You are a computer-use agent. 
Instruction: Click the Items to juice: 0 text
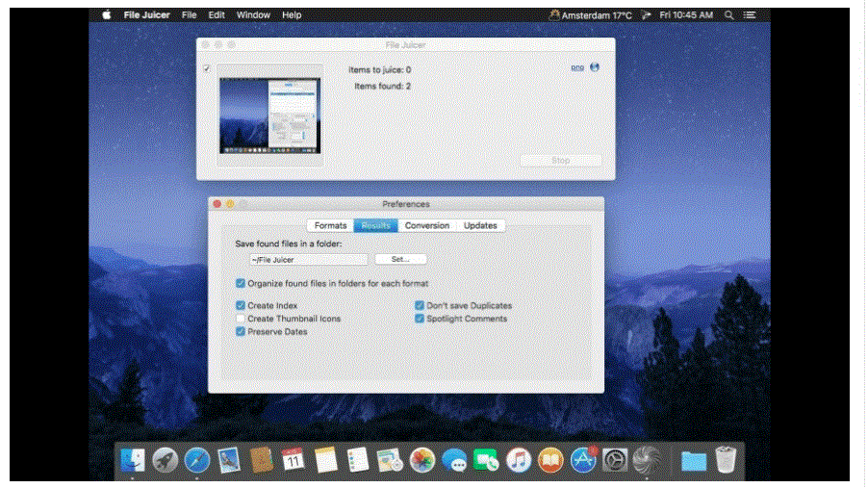[379, 70]
